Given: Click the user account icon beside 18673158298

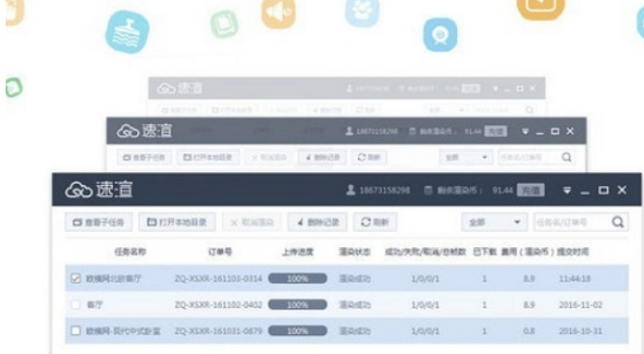Looking at the screenshot, I should pyautogui.click(x=351, y=190).
